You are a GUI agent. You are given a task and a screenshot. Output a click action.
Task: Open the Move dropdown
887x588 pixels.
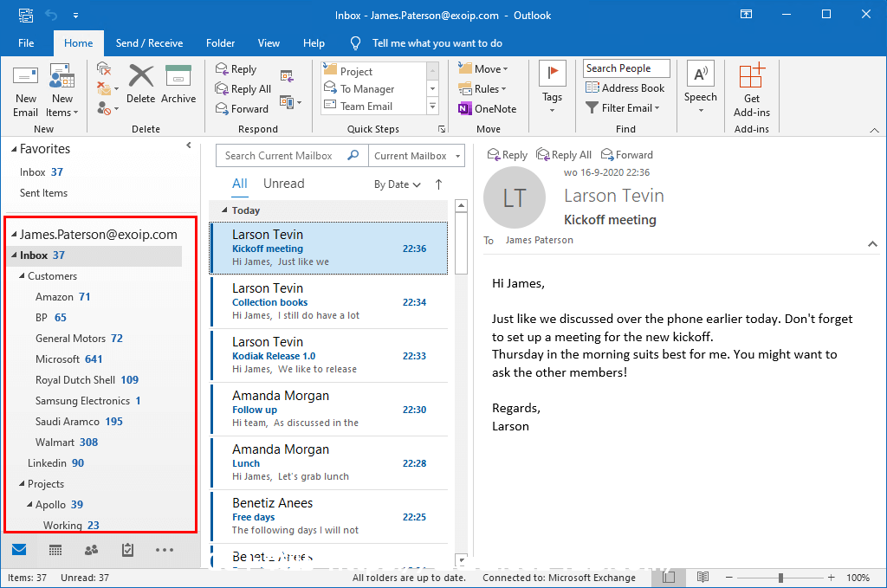tap(483, 68)
